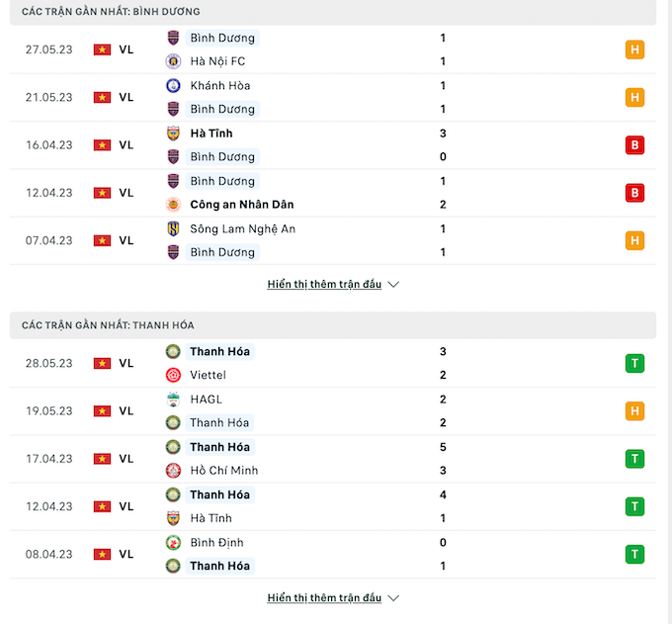Open the bottom 'Hiển thị thêm trận đấu' link
This screenshot has width=672, height=624.
pyautogui.click(x=324, y=598)
